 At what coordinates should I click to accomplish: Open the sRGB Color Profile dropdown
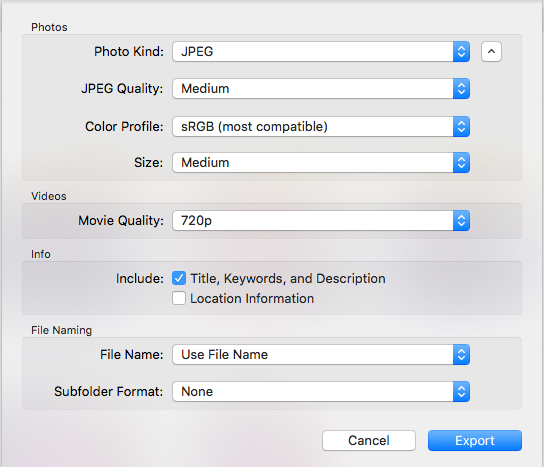pos(321,127)
